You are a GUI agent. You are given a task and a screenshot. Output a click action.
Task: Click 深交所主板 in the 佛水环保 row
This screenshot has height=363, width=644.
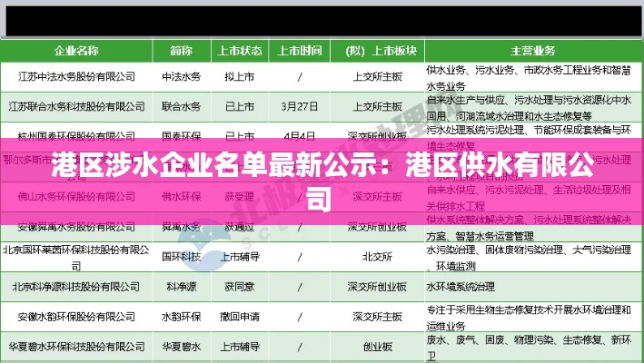pyautogui.click(x=378, y=196)
